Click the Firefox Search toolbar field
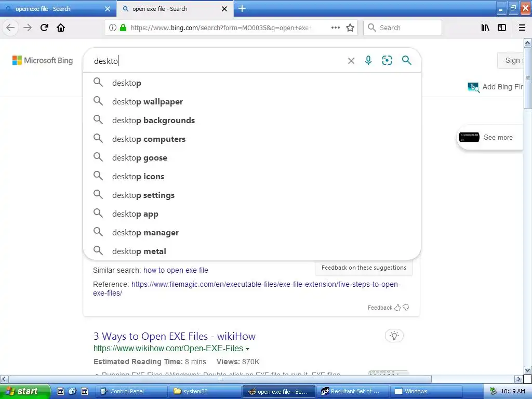The image size is (532, 399). [x=403, y=28]
